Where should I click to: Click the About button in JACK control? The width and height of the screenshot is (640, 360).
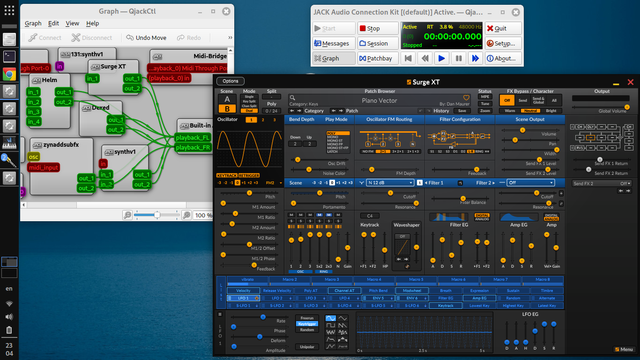click(503, 58)
